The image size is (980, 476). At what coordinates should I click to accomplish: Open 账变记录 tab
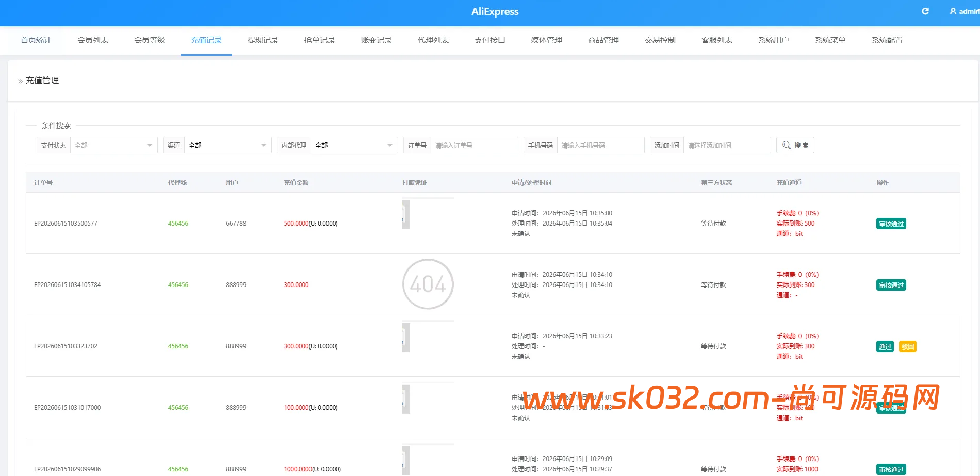pyautogui.click(x=377, y=40)
